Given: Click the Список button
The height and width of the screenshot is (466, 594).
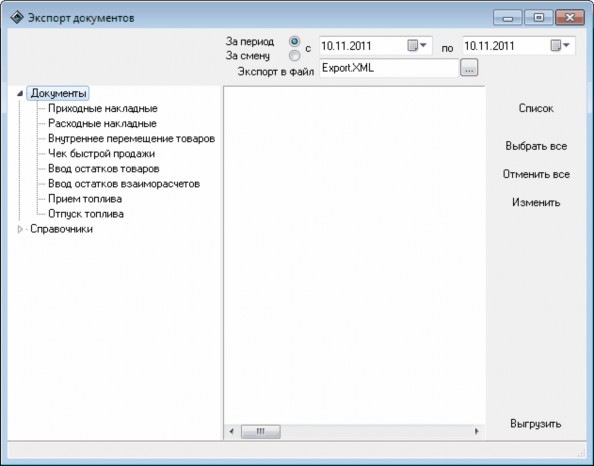Looking at the screenshot, I should (536, 108).
